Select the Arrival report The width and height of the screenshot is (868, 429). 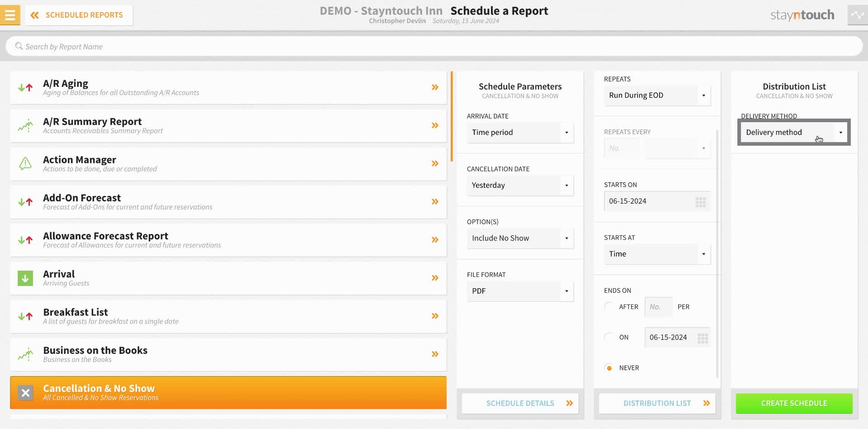[228, 278]
